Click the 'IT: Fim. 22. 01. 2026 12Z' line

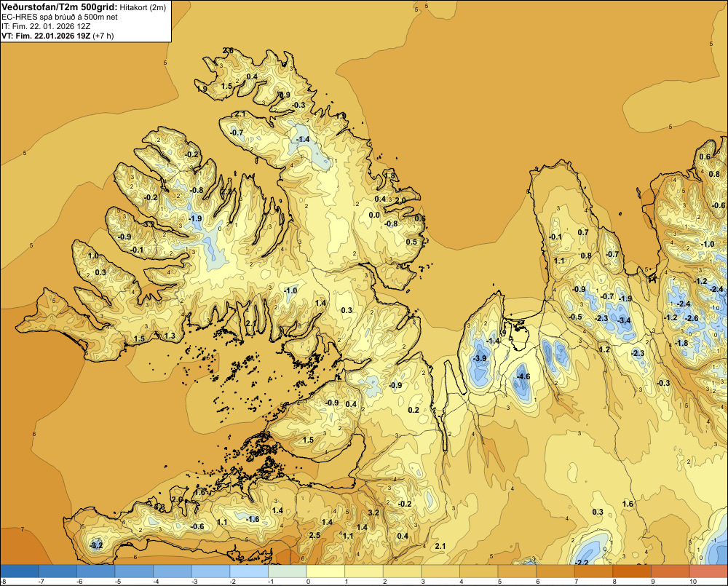point(45,26)
